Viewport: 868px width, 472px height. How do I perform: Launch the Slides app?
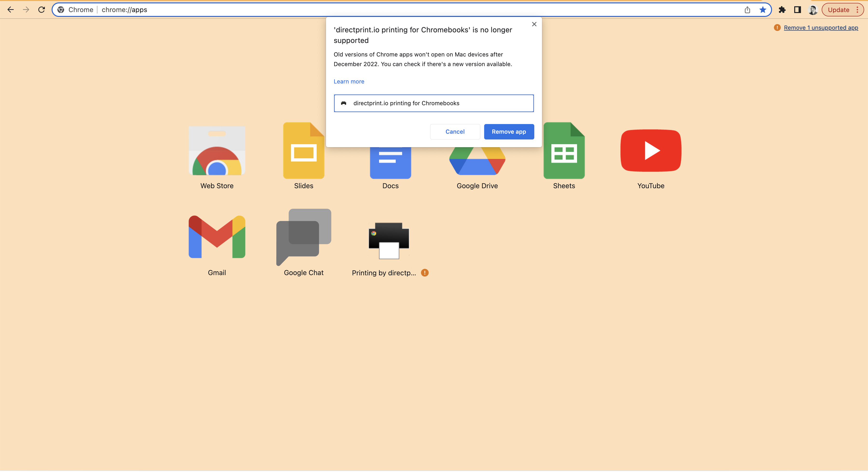(303, 151)
